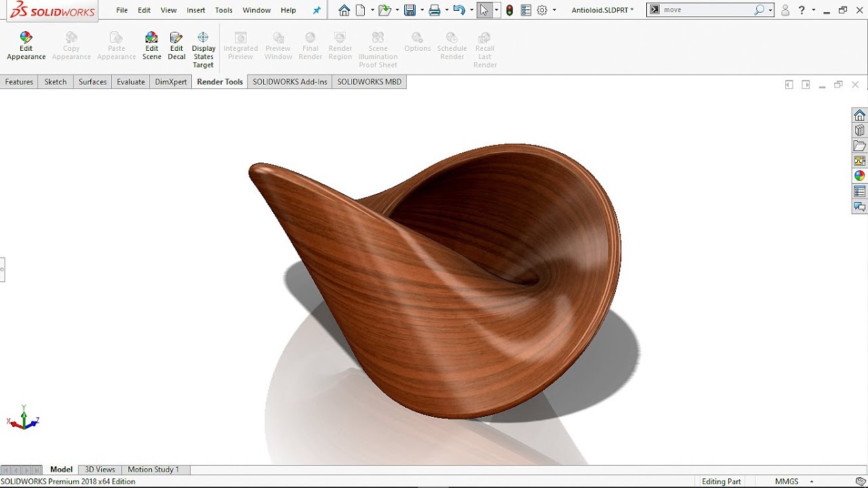The height and width of the screenshot is (488, 868).
Task: Open the File Properties icon
Action: point(526,10)
